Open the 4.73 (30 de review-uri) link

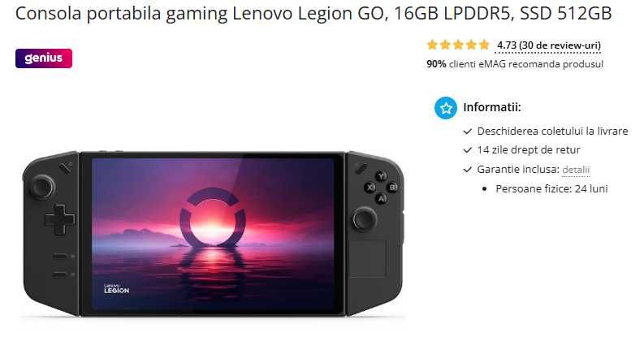pyautogui.click(x=549, y=45)
